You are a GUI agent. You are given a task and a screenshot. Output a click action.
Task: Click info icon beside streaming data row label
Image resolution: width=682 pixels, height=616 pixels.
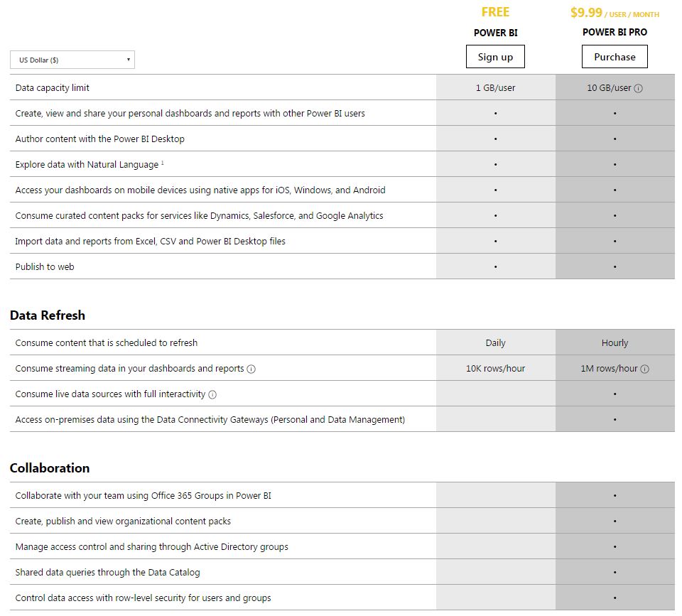[x=251, y=369]
